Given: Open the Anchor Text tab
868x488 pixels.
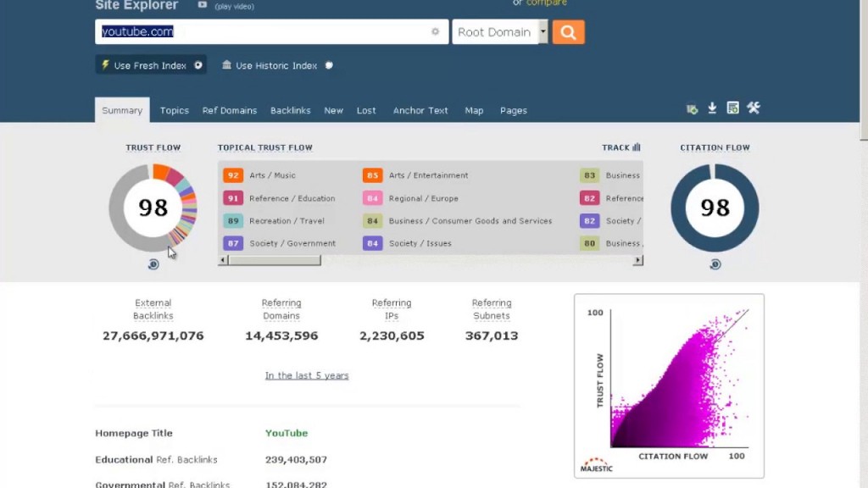Looking at the screenshot, I should (x=420, y=110).
